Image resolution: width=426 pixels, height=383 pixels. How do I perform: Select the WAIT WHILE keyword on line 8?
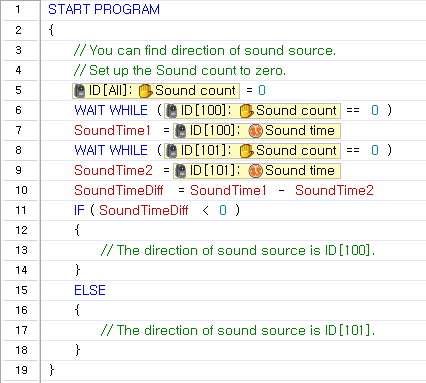coord(111,150)
